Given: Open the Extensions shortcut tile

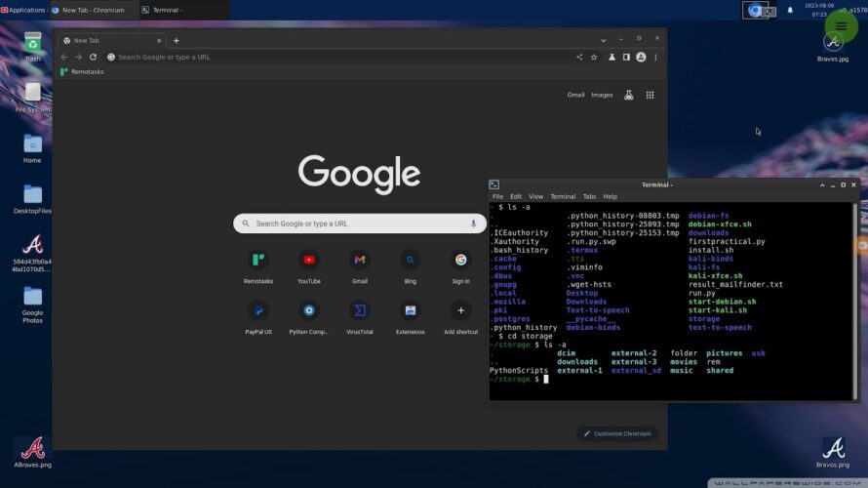Looking at the screenshot, I should [x=411, y=310].
